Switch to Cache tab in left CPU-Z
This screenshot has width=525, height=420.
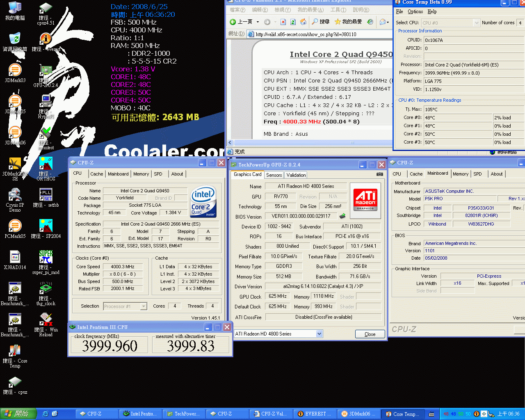[97, 174]
